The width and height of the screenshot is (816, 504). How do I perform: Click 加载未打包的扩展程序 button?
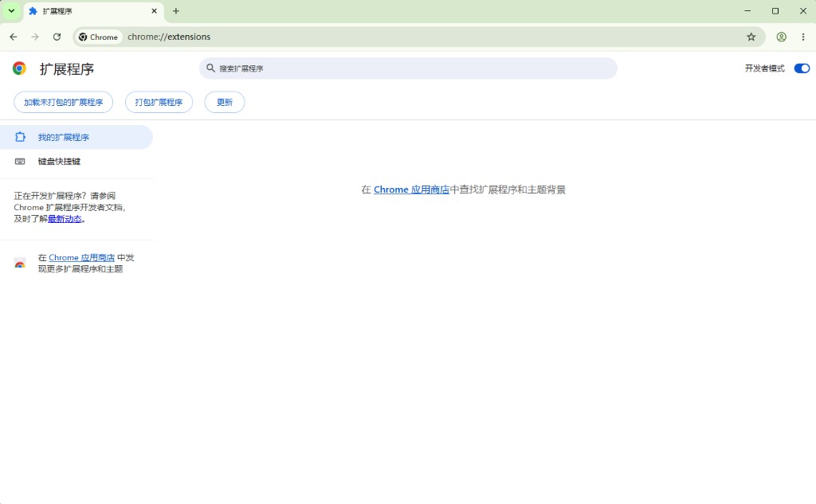[64, 103]
